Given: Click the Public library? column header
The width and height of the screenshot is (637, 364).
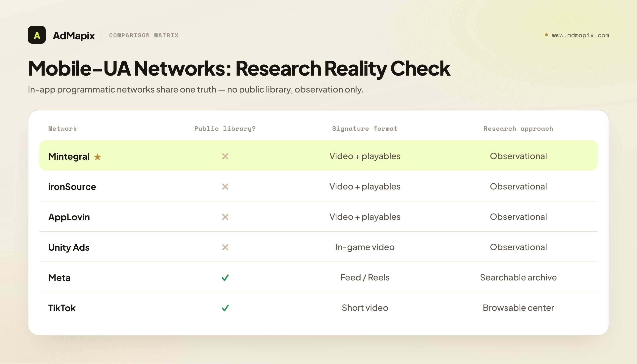Looking at the screenshot, I should (x=225, y=129).
